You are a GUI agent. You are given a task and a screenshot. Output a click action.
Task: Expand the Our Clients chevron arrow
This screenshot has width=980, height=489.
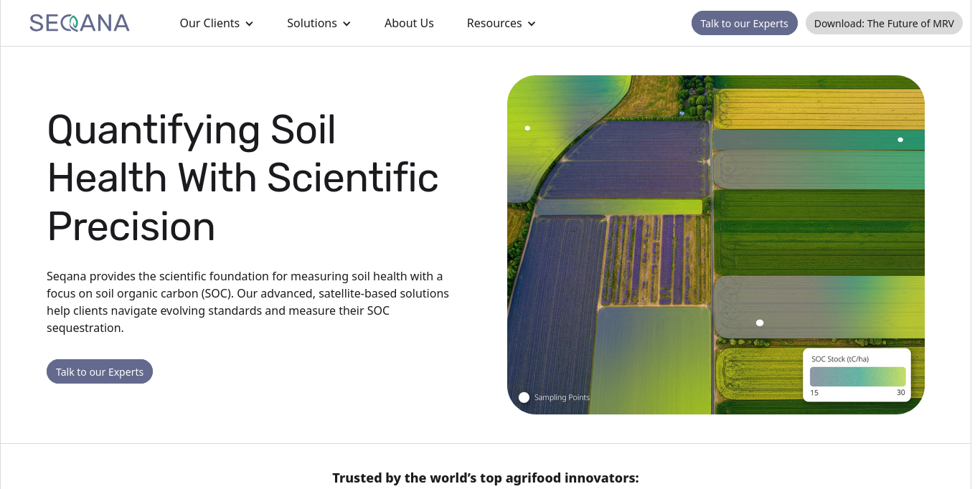tap(250, 24)
